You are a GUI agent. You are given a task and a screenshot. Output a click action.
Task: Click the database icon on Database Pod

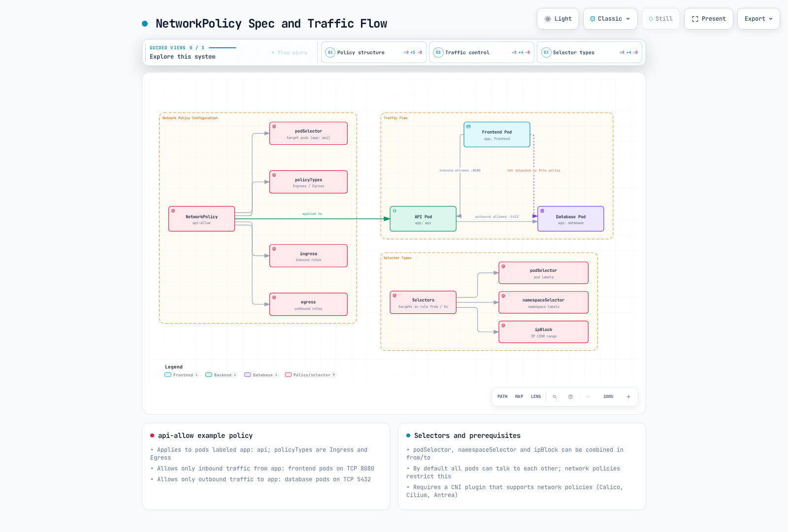point(542,211)
